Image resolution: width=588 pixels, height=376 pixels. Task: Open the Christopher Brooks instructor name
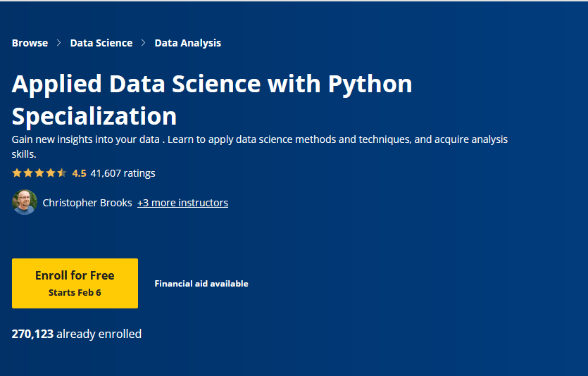pos(87,203)
